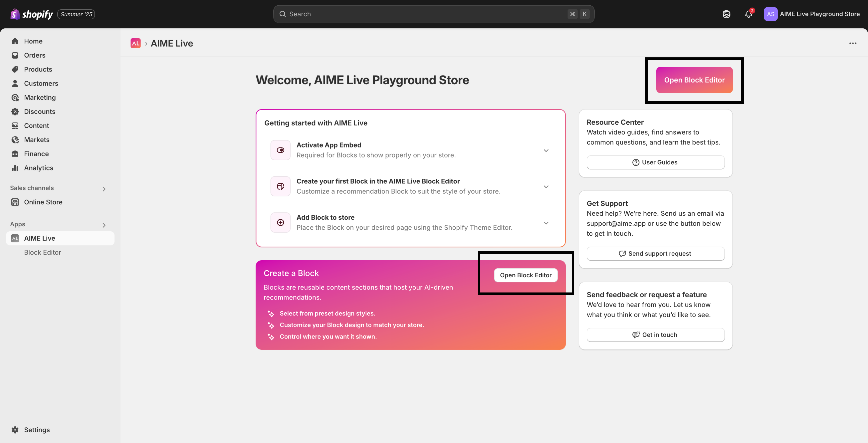Open the AS store account menu
The image size is (868, 443).
811,14
